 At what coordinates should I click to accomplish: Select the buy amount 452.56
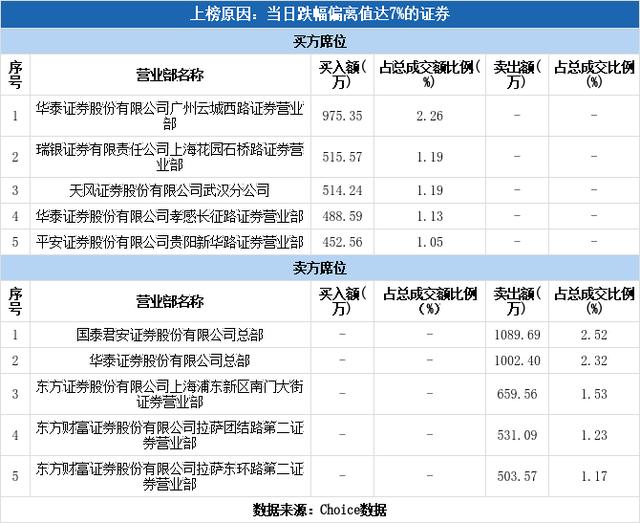pos(342,242)
